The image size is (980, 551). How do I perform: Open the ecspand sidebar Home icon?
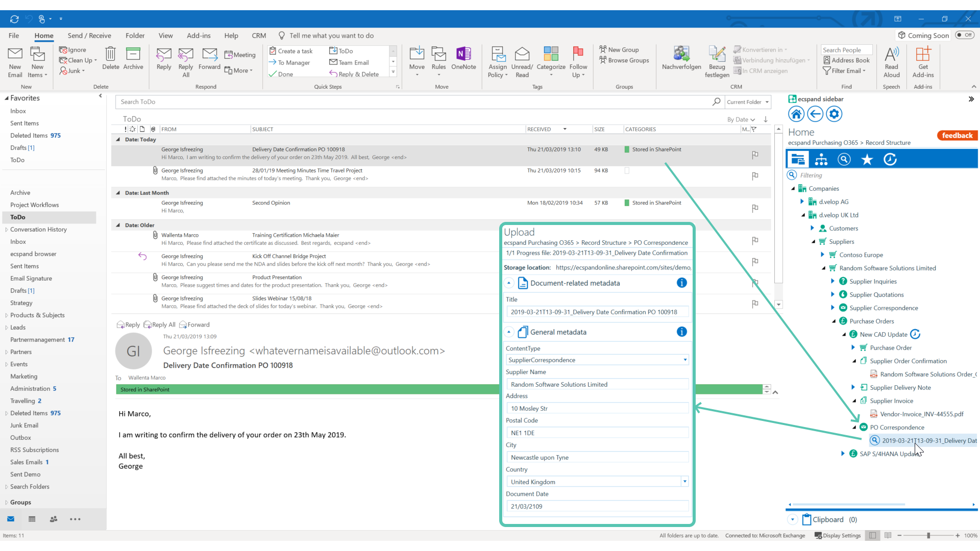(x=796, y=114)
